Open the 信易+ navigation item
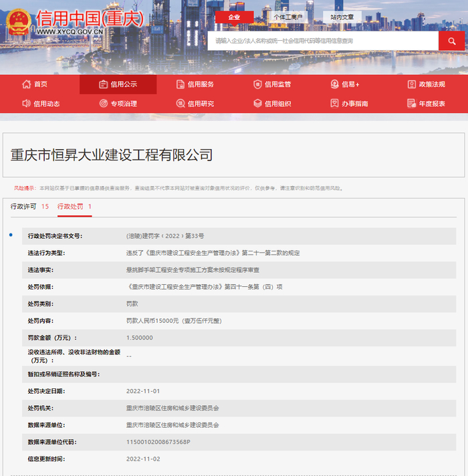468x476 pixels. click(350, 84)
